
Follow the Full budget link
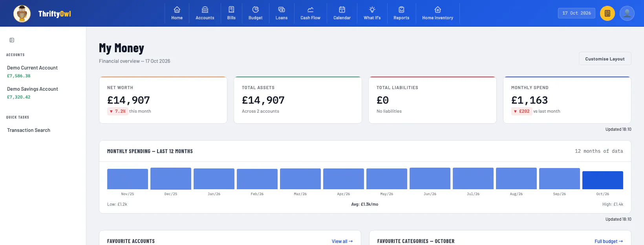(x=609, y=241)
